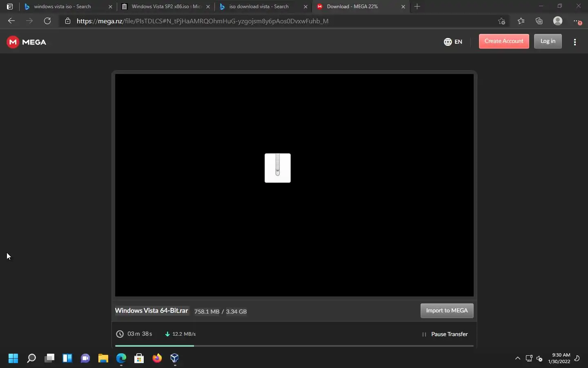Open the tab actions menu icon
The width and height of the screenshot is (588, 368).
click(x=10, y=7)
